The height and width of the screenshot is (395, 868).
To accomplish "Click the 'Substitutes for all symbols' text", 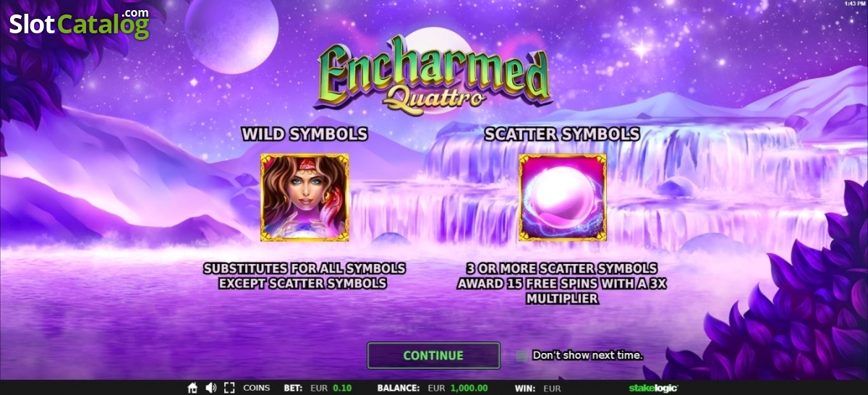I will (305, 268).
